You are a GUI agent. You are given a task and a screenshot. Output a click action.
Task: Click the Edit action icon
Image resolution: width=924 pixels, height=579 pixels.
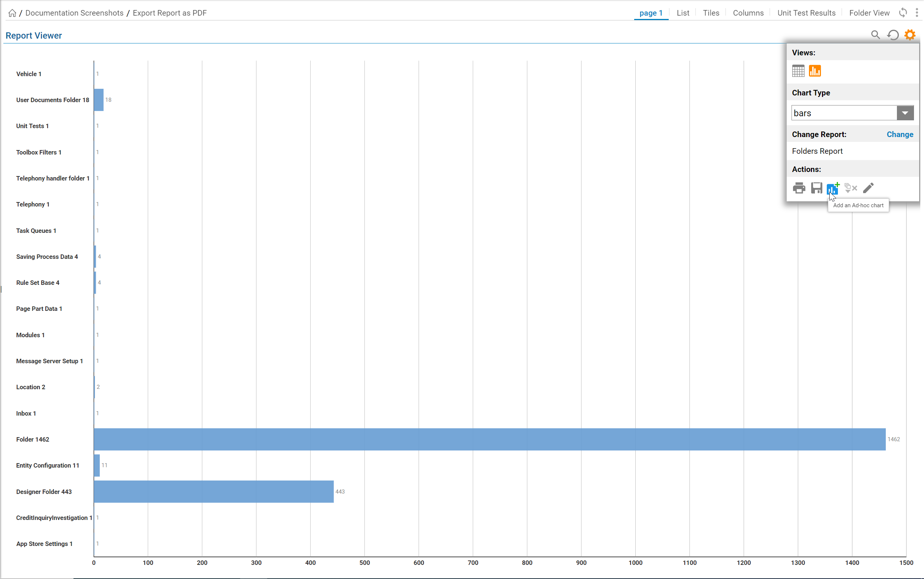[868, 188]
